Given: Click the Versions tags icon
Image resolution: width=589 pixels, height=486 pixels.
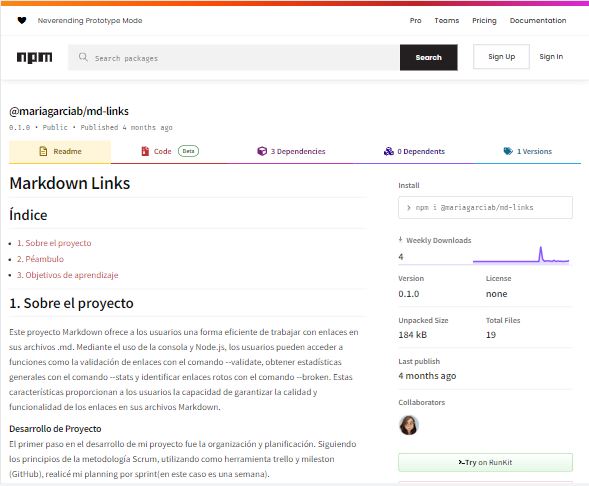Looking at the screenshot, I should (508, 151).
